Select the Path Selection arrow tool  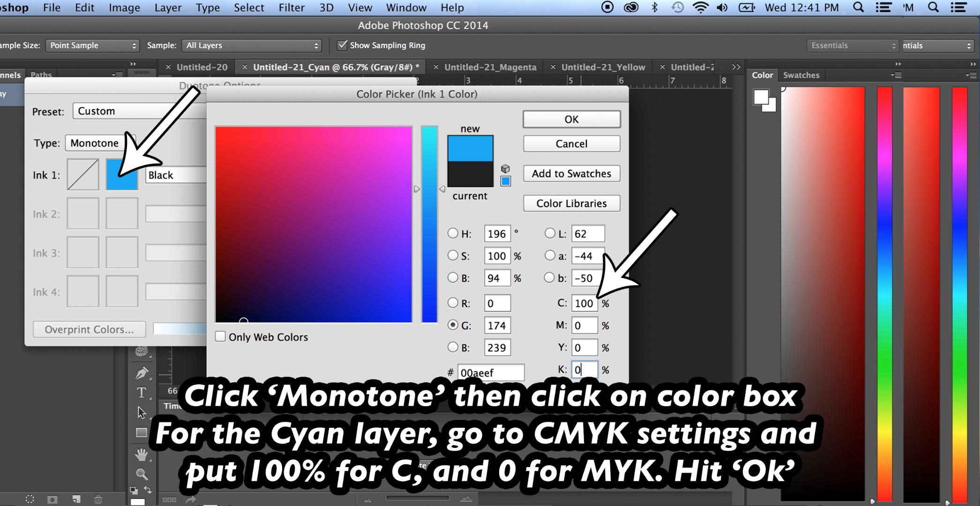click(141, 412)
